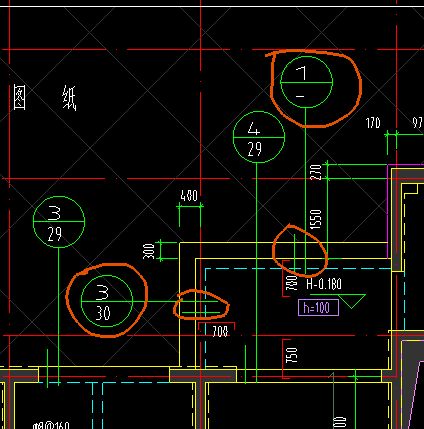Pick the green elevation triangle marker

click(x=352, y=301)
